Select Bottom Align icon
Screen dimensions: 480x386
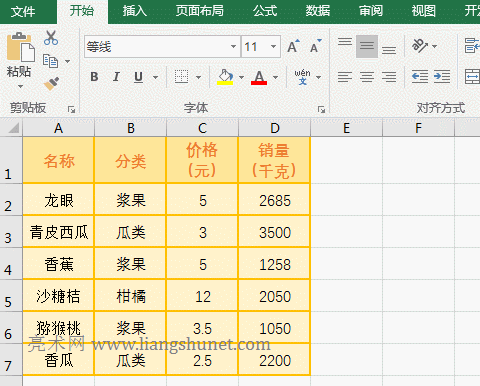(x=389, y=50)
